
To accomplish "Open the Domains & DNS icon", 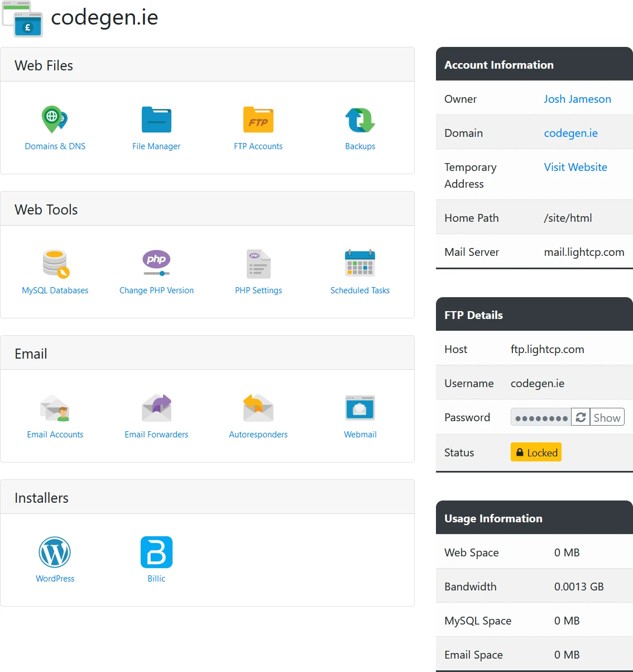I will (55, 120).
